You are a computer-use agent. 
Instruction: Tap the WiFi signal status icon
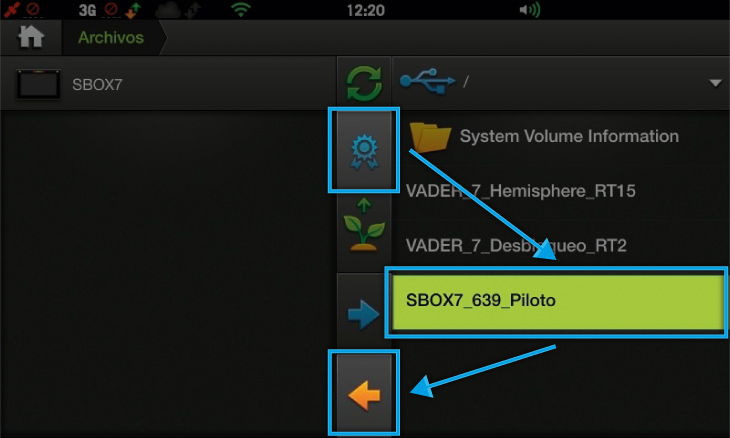click(x=241, y=9)
